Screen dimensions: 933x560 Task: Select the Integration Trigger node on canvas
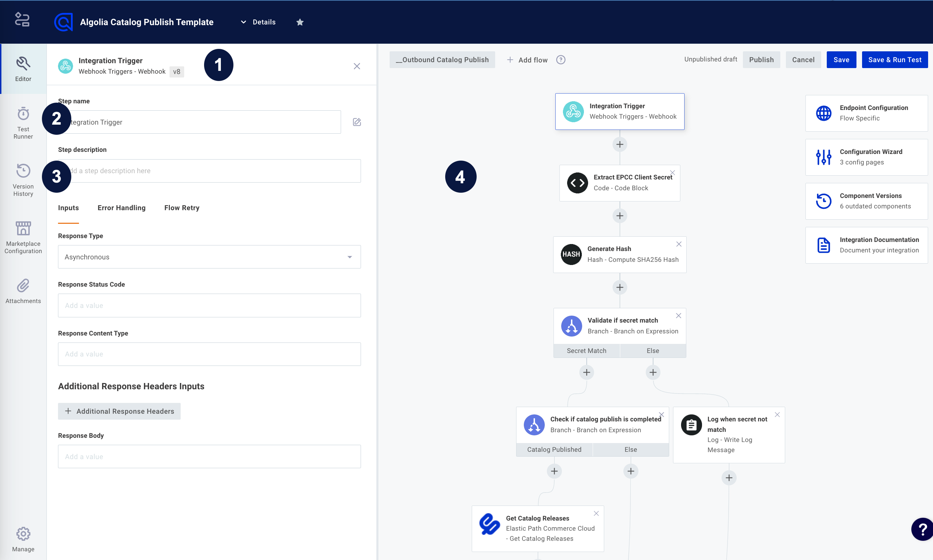tap(619, 111)
